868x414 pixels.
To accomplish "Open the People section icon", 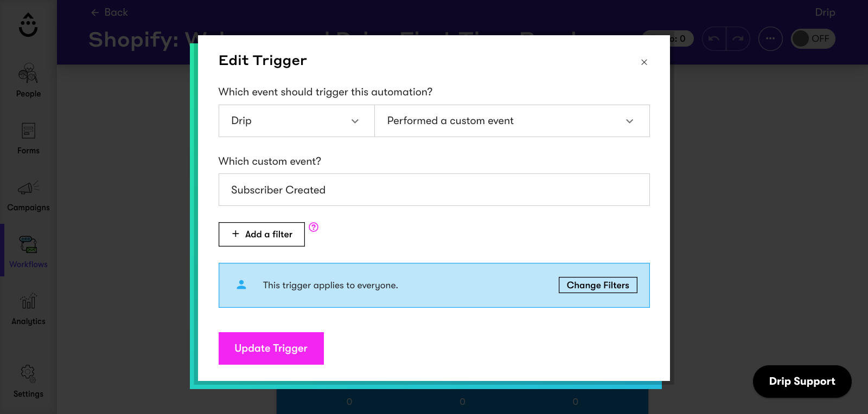I will click(28, 73).
